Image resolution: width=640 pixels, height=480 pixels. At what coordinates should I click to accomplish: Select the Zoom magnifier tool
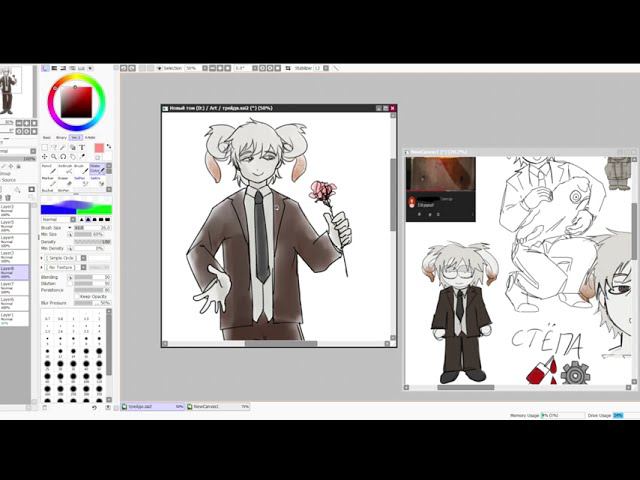click(54, 157)
